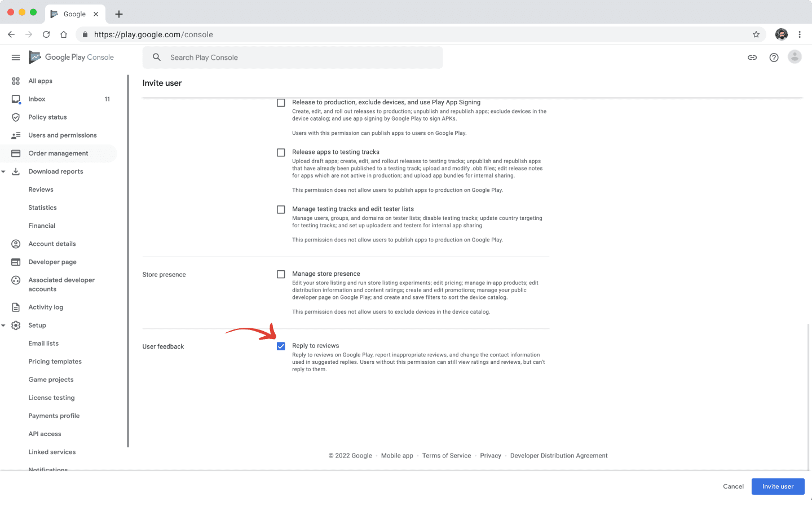Click the Google Play Console logo
This screenshot has width=812, height=506.
tap(72, 58)
